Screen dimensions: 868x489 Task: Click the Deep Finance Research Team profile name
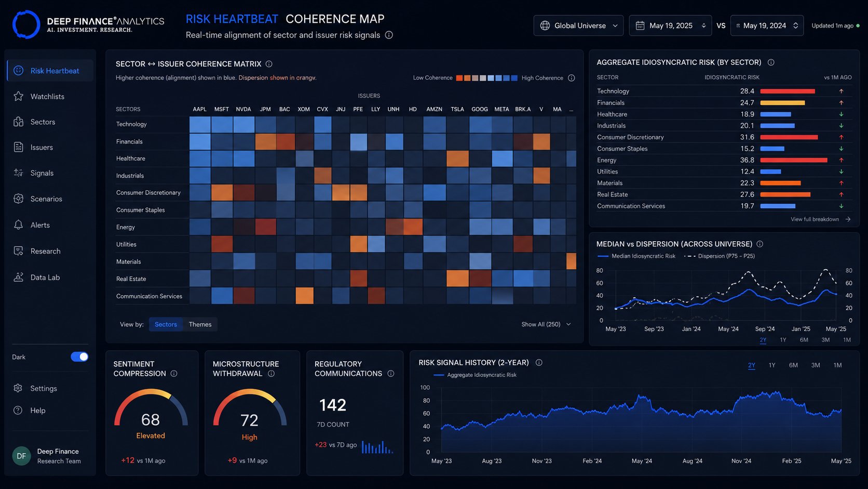click(x=59, y=456)
